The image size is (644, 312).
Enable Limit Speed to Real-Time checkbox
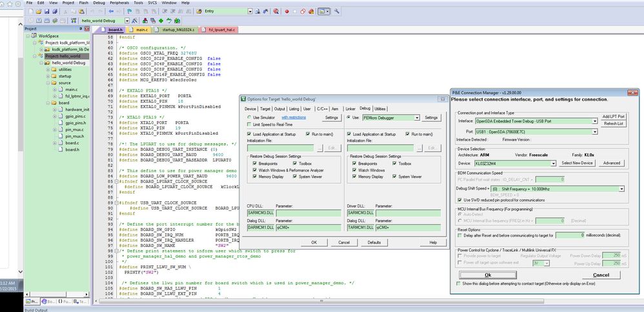point(249,124)
